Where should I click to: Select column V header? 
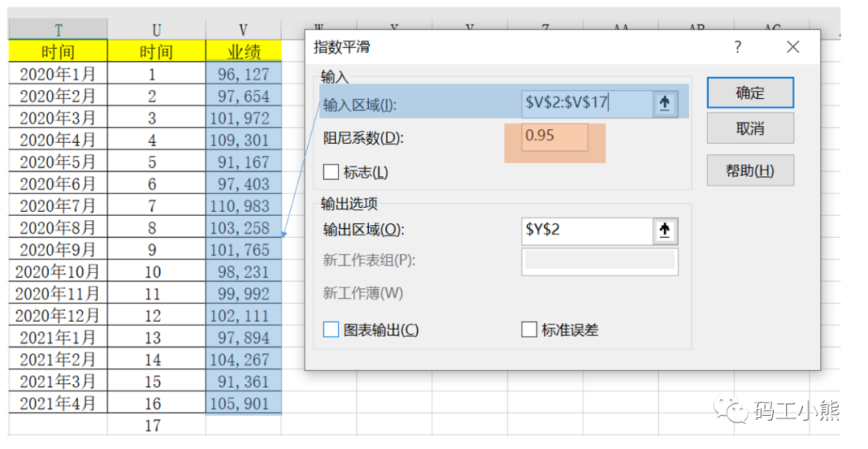pyautogui.click(x=243, y=29)
